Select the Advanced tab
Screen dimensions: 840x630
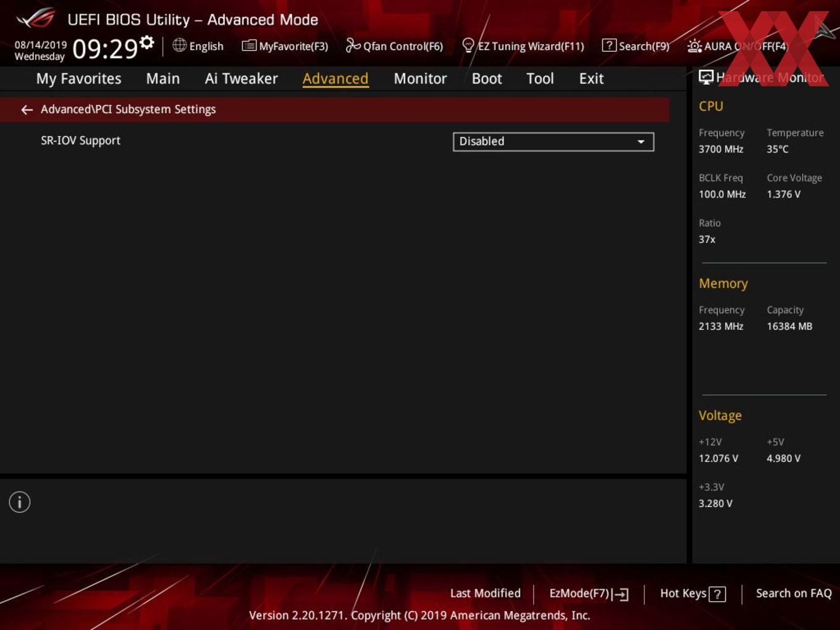335,78
